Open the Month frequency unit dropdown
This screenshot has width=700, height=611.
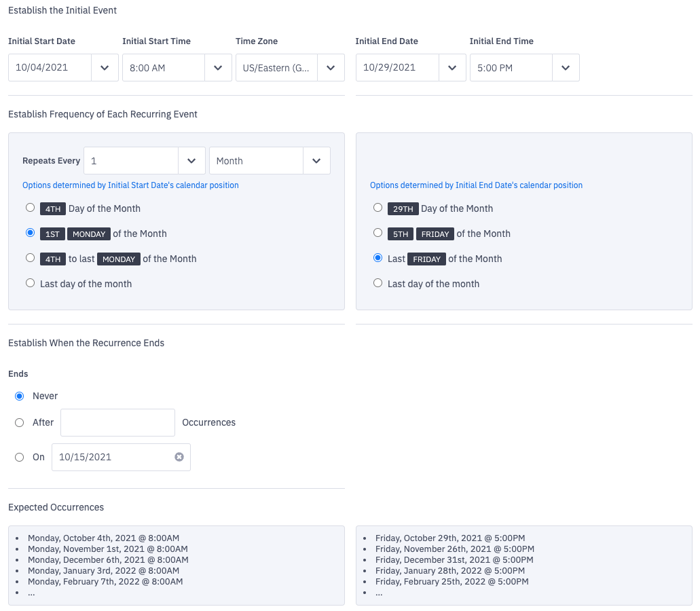pos(316,161)
